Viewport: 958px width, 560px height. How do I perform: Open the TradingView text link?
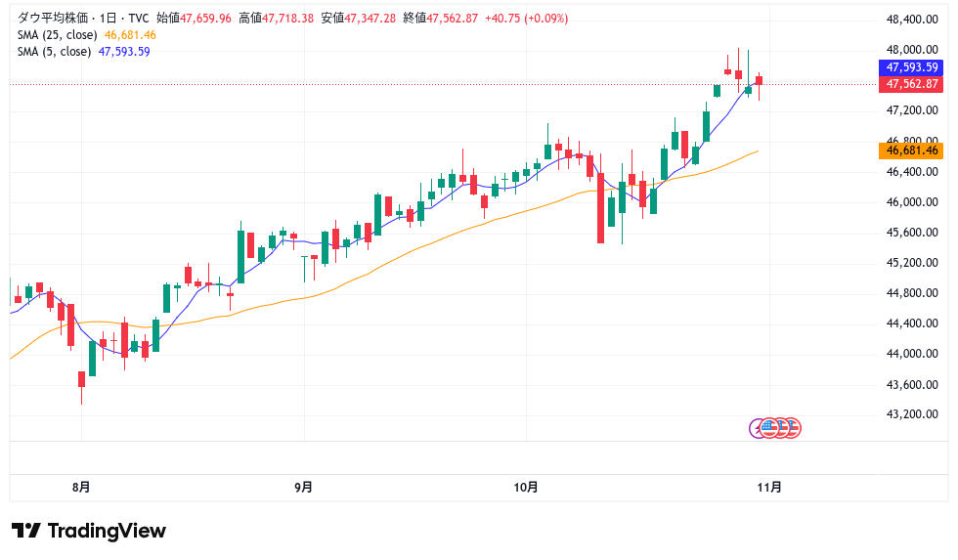pyautogui.click(x=107, y=531)
